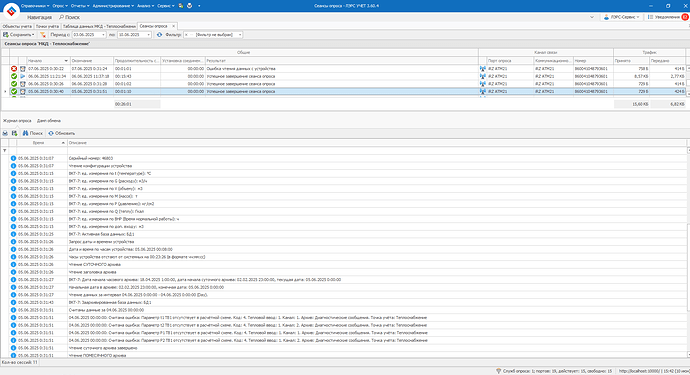Select the Чтение конфигурации устройства log entry
Viewport: 690px width, 375px height.
pos(348,166)
